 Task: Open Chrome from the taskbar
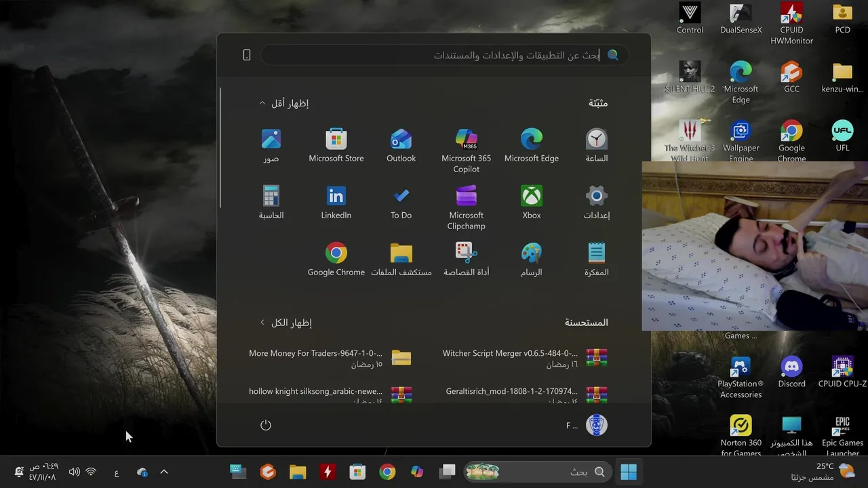pos(387,472)
